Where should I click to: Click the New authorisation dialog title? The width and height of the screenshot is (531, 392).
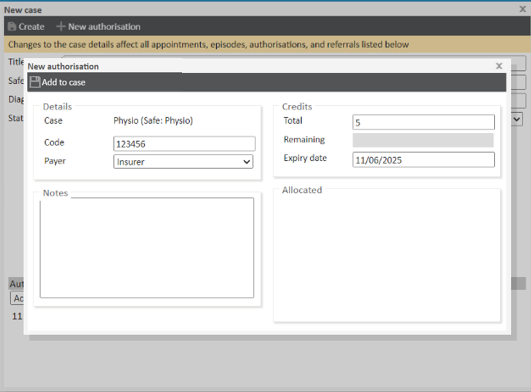[63, 66]
